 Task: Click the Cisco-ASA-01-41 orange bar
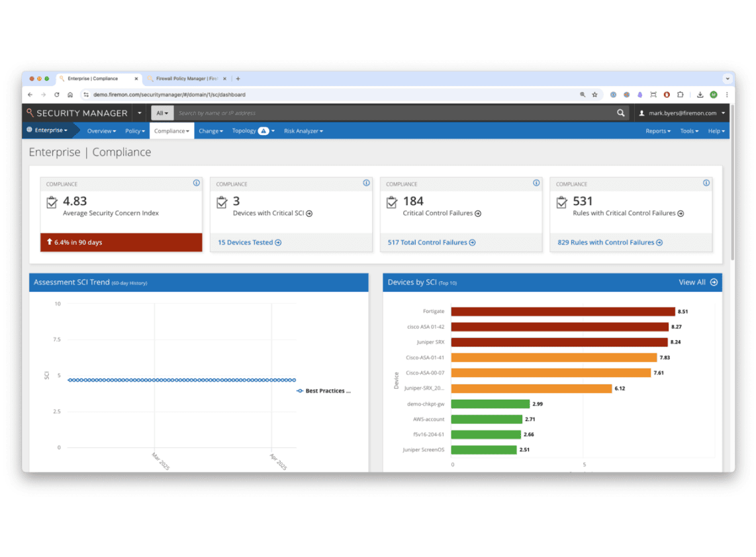tap(554, 357)
